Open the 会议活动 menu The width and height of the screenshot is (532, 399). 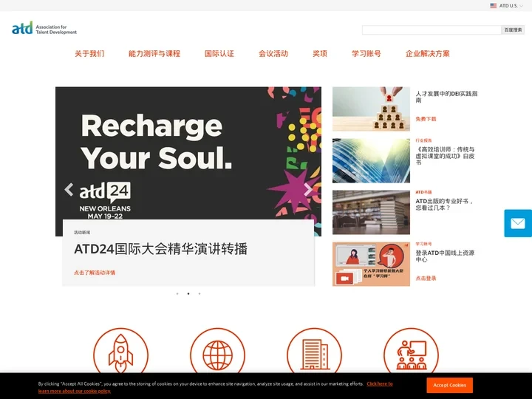[x=273, y=54]
